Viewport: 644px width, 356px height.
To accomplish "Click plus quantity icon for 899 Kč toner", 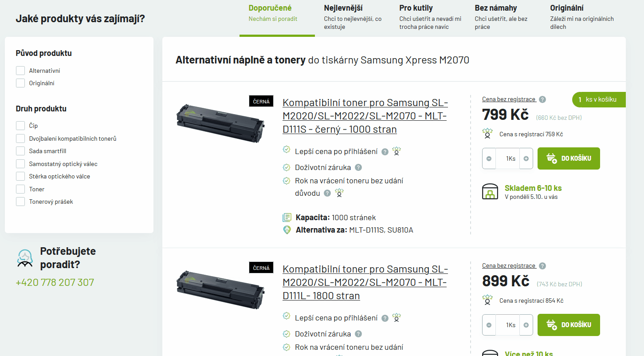I will coord(526,325).
